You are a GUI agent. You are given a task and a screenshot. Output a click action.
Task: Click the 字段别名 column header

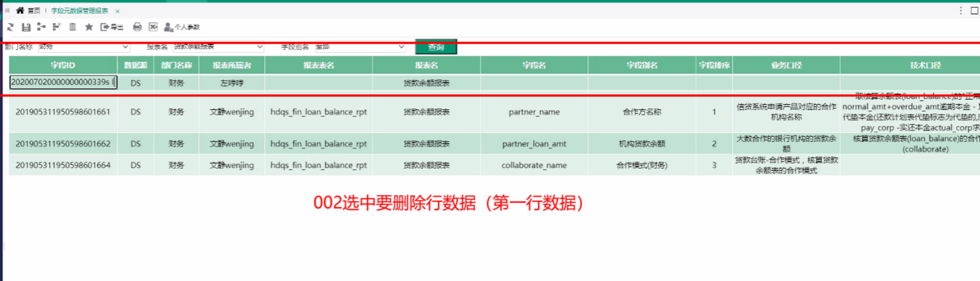coord(642,65)
